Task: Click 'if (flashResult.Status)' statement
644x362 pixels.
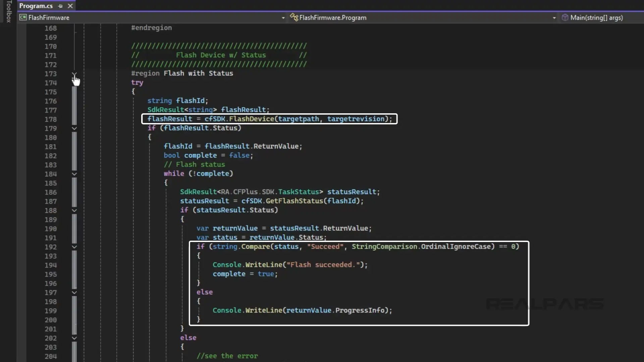Action: pos(194,128)
